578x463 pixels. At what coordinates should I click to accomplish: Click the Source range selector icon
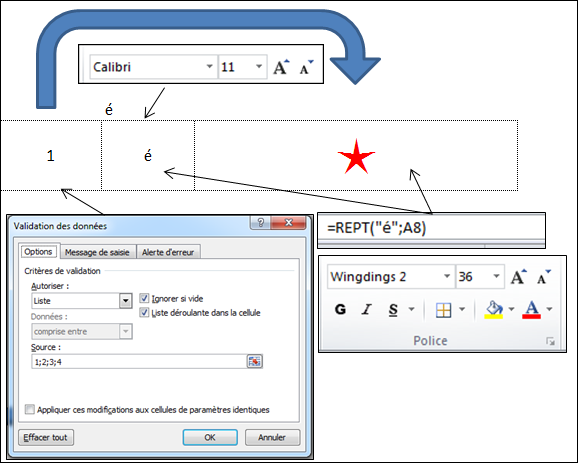tap(254, 361)
